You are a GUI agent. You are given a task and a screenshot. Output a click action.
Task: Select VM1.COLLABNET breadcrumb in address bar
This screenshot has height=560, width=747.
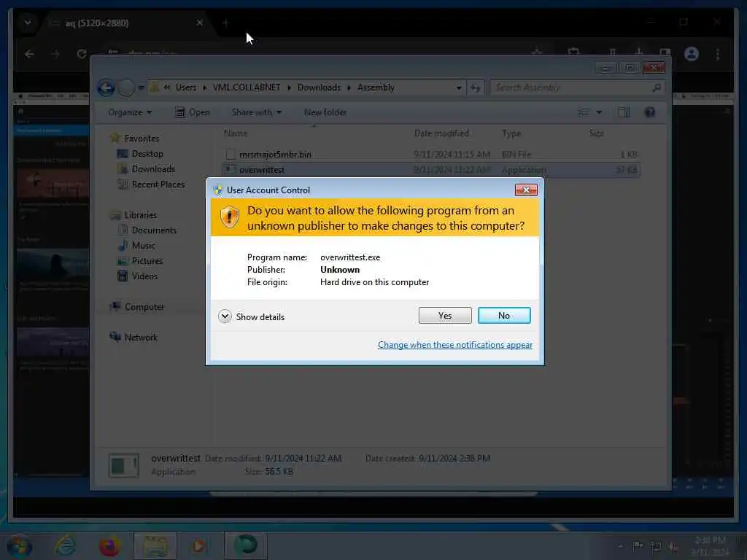(247, 87)
